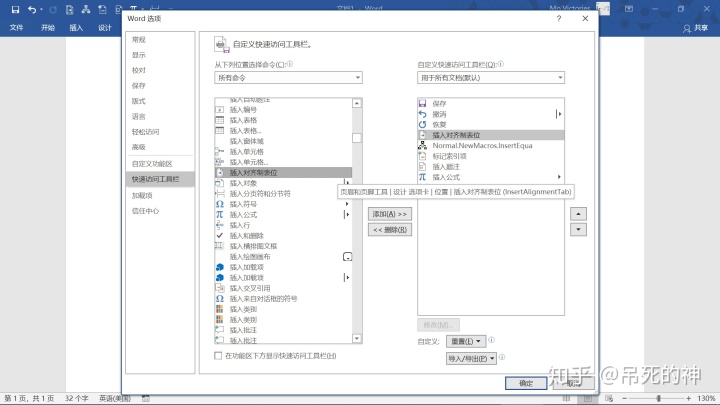The width and height of the screenshot is (720, 405).
Task: Click the 添加(A) >> button
Action: [389, 214]
